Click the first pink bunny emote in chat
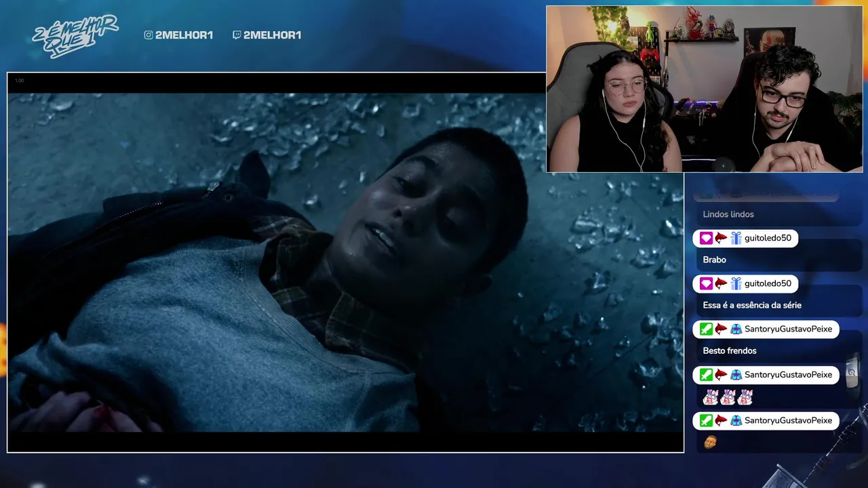 pos(711,397)
